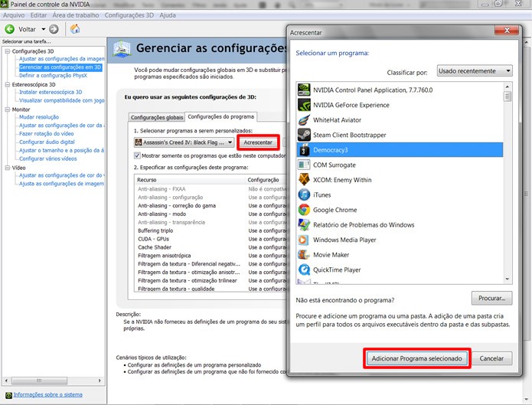Select Mudar resolução in the tree
The width and height of the screenshot is (532, 405).
(39, 117)
